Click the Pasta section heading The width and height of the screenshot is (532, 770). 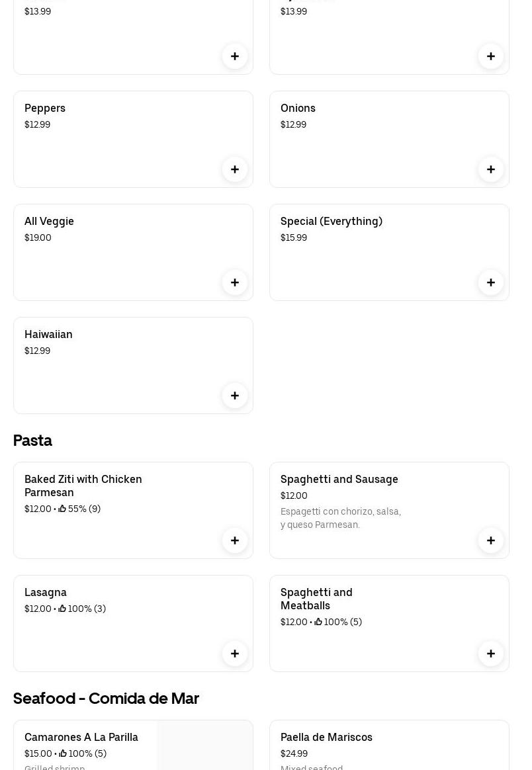(32, 441)
